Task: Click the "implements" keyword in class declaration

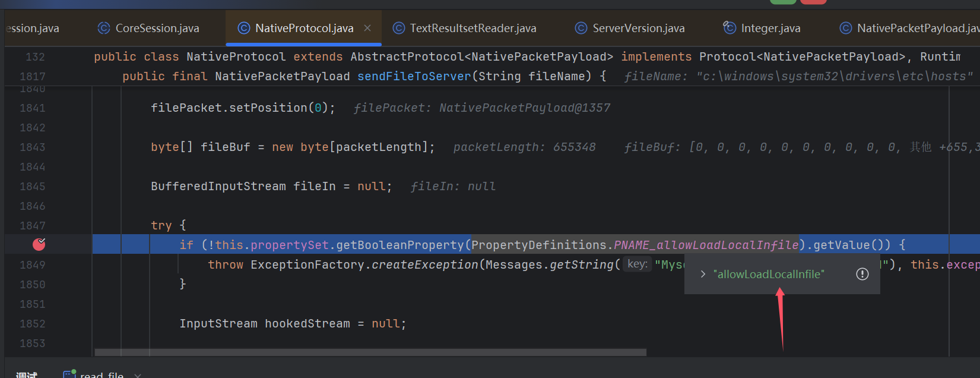Action: [x=656, y=57]
